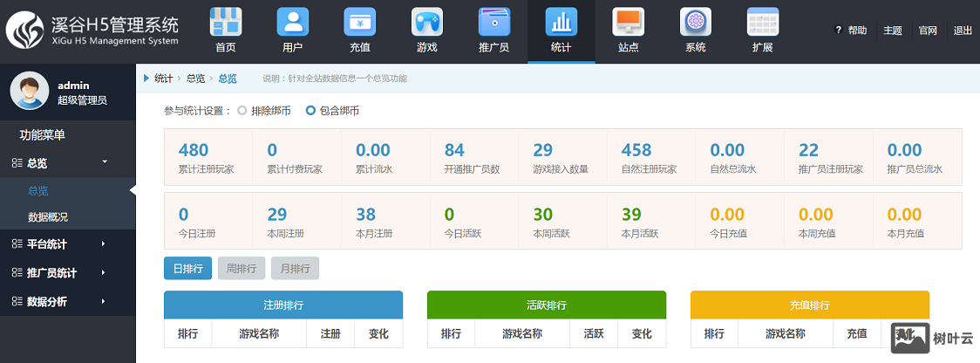Screen dimensions: 980x363
Task: Click 游戏名称 header in 活跃排行 table
Action: (522, 333)
